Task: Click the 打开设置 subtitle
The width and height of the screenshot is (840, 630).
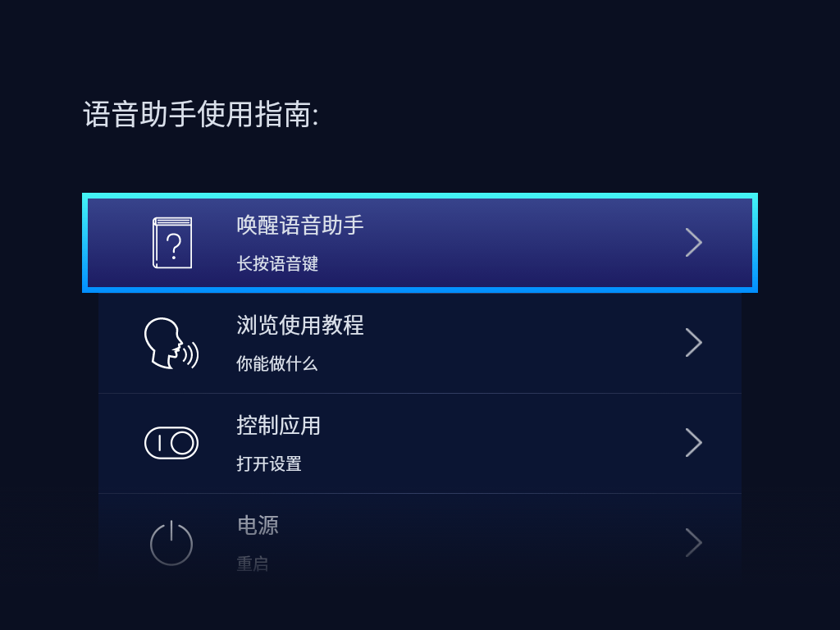Action: [x=269, y=463]
